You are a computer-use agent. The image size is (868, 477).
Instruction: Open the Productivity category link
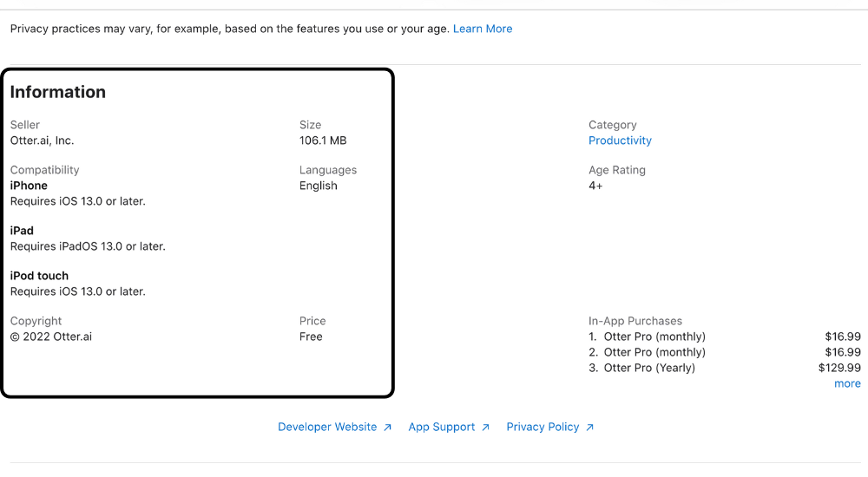620,140
